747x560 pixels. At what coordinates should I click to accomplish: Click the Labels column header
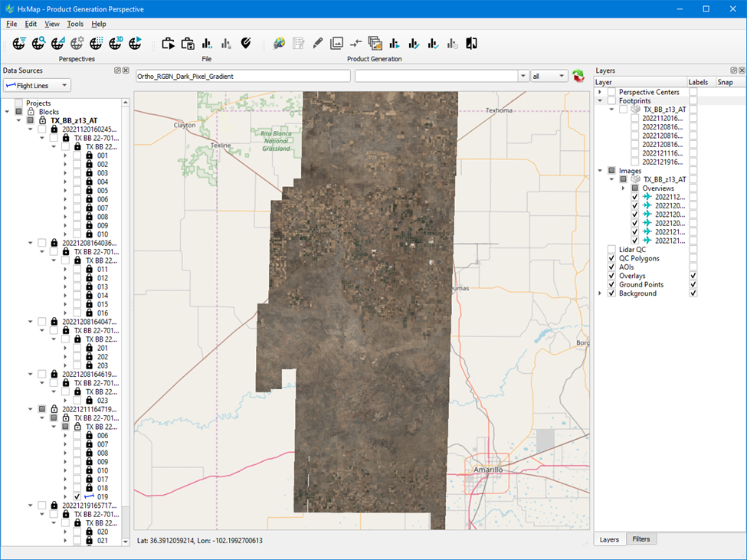tap(698, 82)
